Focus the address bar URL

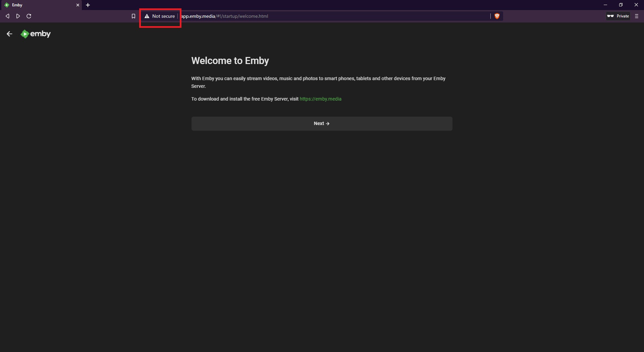click(x=224, y=16)
